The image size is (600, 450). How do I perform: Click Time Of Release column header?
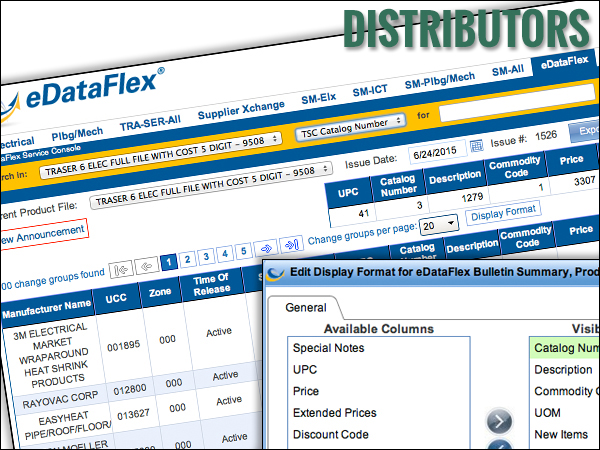pyautogui.click(x=211, y=284)
